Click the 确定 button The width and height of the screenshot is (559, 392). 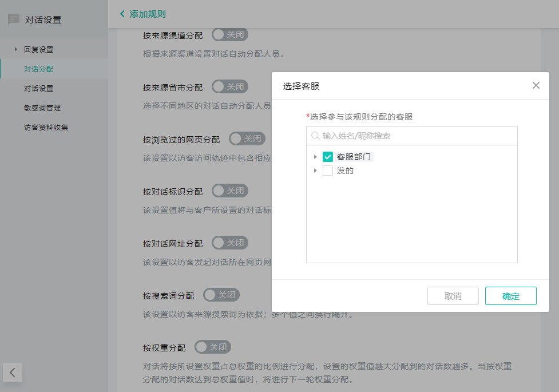[x=510, y=296]
